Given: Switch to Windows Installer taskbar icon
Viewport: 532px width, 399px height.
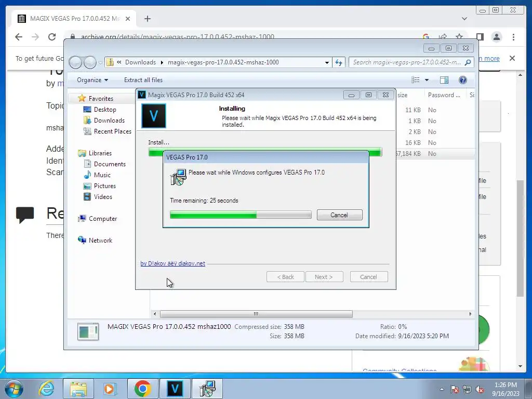Looking at the screenshot, I should tap(207, 389).
